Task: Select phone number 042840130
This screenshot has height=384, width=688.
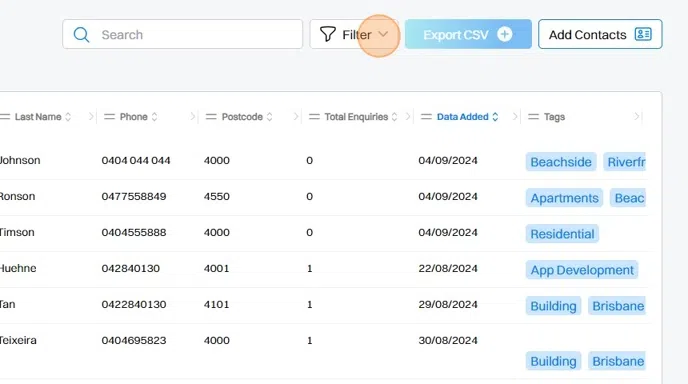Action: coord(130,269)
